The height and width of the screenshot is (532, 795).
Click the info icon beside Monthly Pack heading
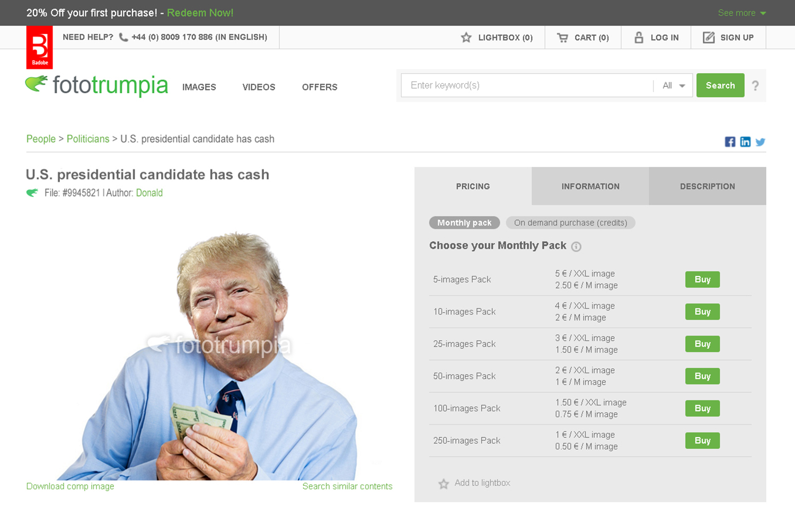point(576,246)
